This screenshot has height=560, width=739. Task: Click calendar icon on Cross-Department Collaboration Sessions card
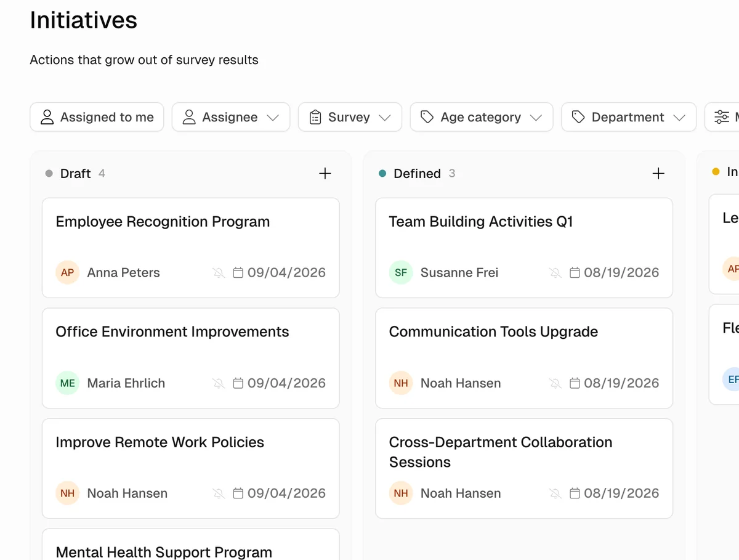(575, 493)
